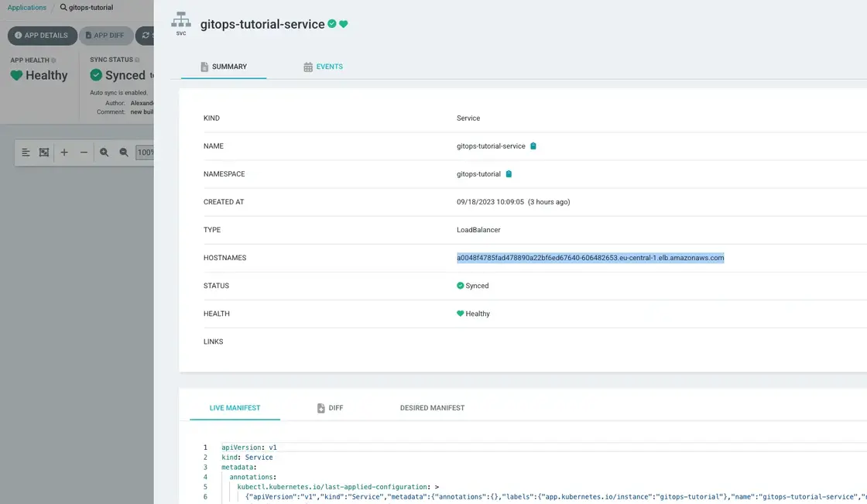Image resolution: width=867 pixels, height=504 pixels.
Task: Zoom in on the resource graph
Action: (105, 153)
